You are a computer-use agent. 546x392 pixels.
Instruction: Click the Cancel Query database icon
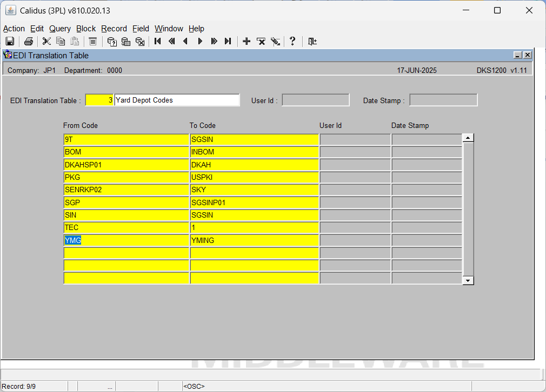[x=140, y=42]
